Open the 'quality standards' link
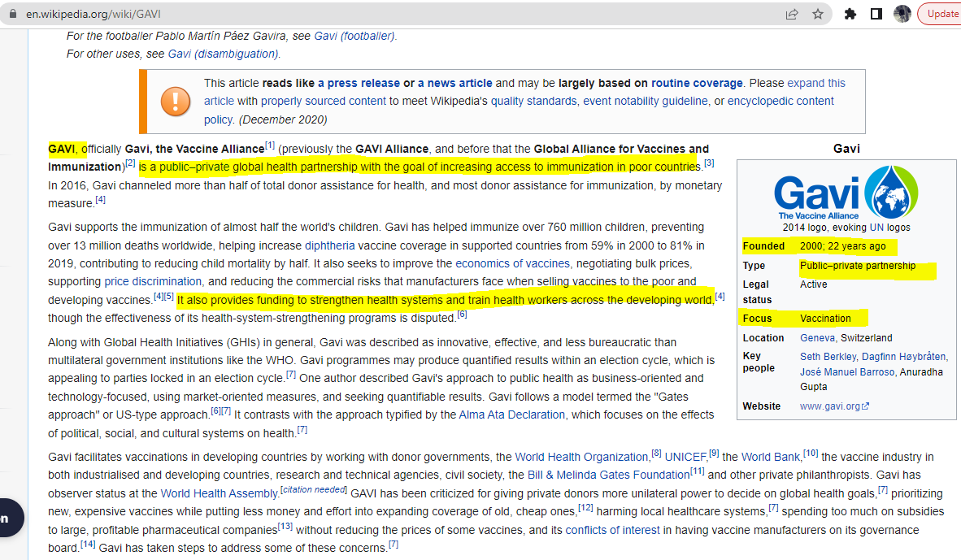The image size is (961, 560). tap(534, 101)
